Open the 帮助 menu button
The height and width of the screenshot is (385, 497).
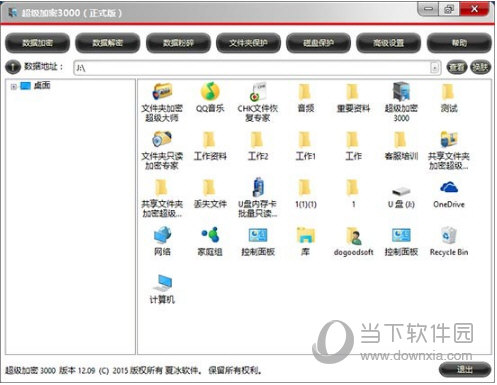[459, 43]
